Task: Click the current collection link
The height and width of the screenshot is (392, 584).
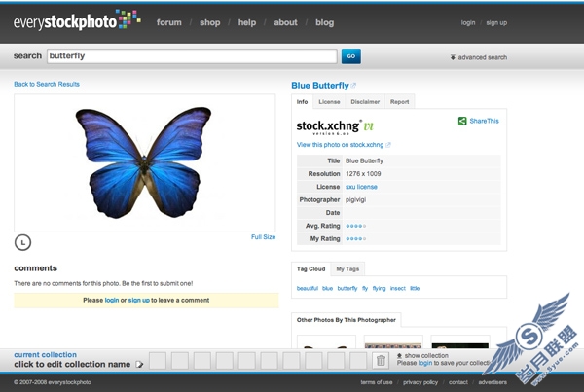Action: point(45,354)
